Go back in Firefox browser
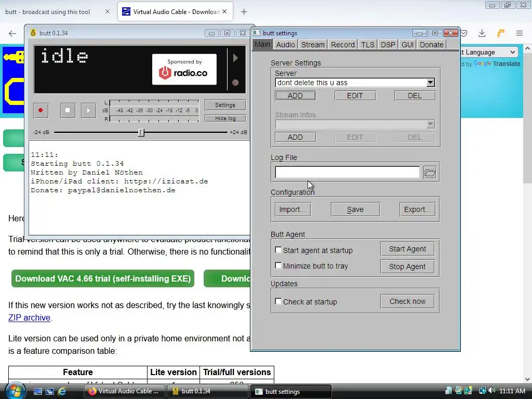 [12, 33]
